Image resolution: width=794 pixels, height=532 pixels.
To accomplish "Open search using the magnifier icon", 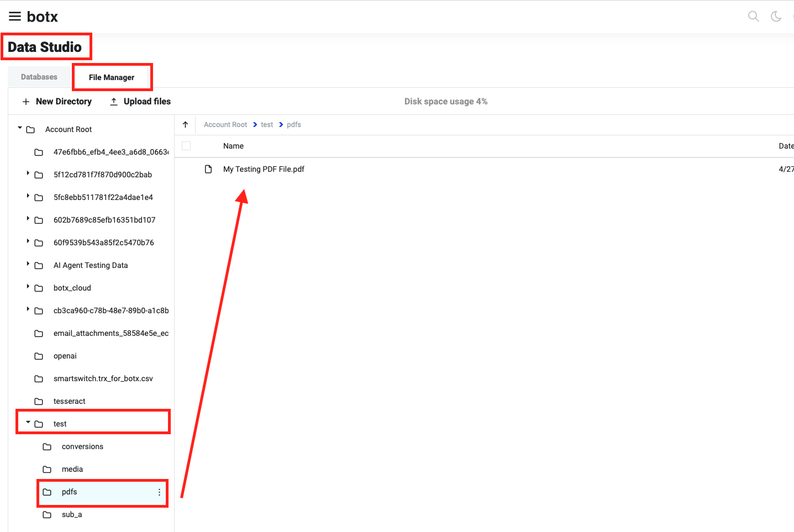I will pos(753,16).
